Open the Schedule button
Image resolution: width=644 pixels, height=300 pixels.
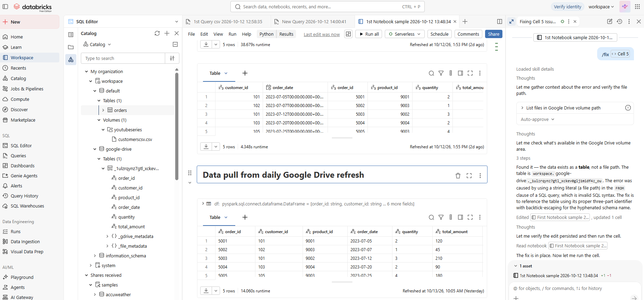click(x=439, y=34)
